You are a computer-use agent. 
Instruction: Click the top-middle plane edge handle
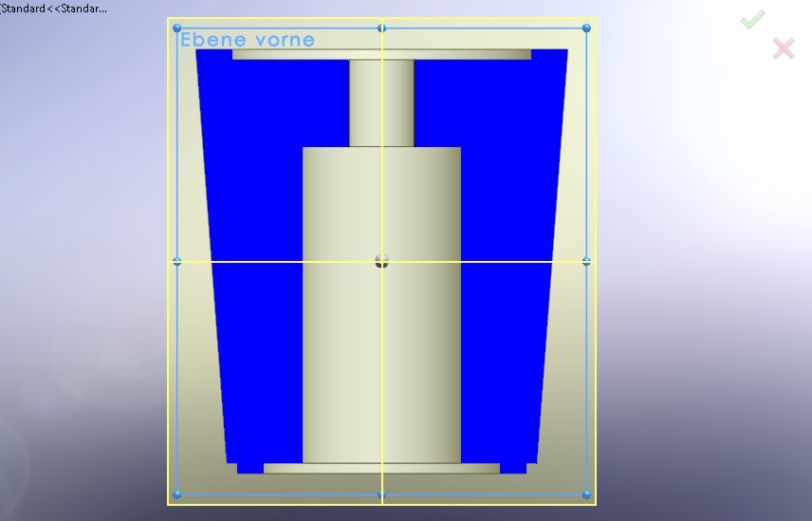click(x=381, y=28)
